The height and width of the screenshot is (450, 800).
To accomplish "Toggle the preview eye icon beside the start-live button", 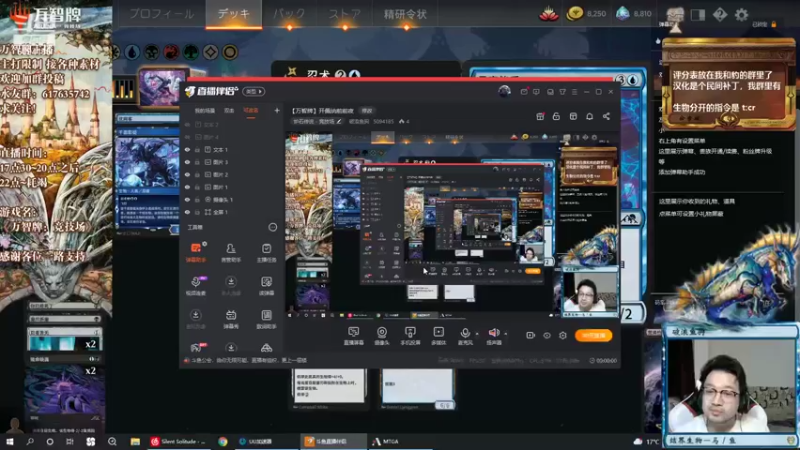I will (x=546, y=335).
